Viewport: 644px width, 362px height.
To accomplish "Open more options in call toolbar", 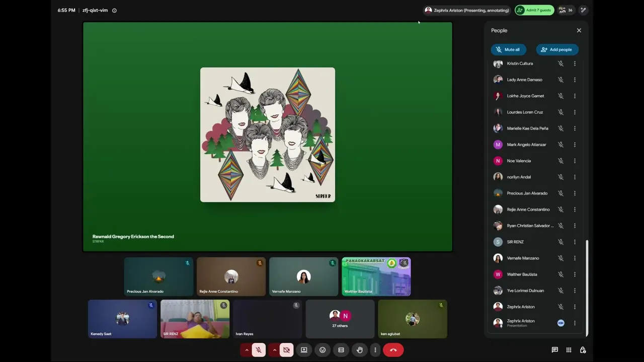I will pyautogui.click(x=375, y=350).
